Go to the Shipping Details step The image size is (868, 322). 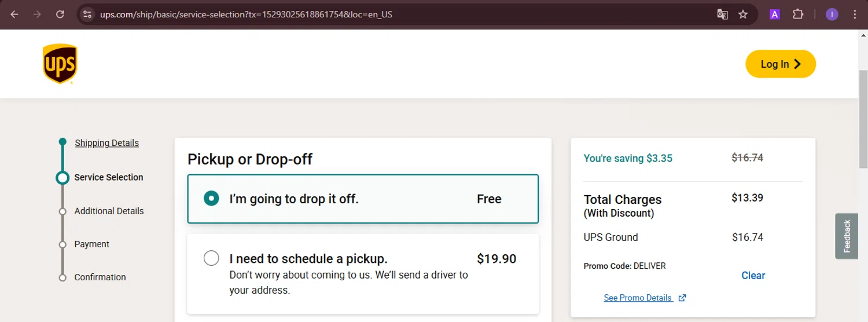point(107,143)
